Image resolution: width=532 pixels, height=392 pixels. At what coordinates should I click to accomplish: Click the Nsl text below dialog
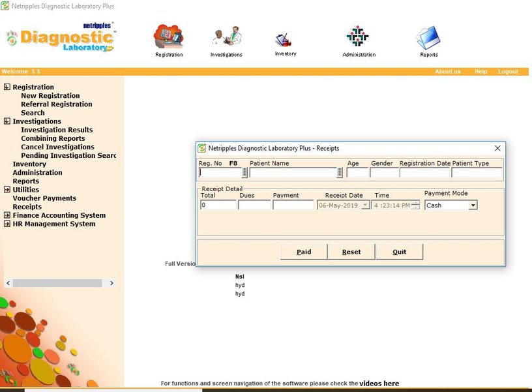tap(239, 277)
